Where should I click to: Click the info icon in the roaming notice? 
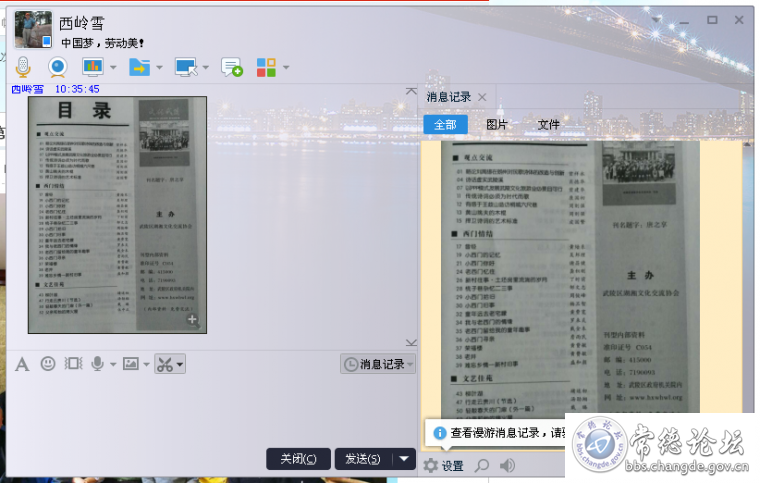click(440, 433)
